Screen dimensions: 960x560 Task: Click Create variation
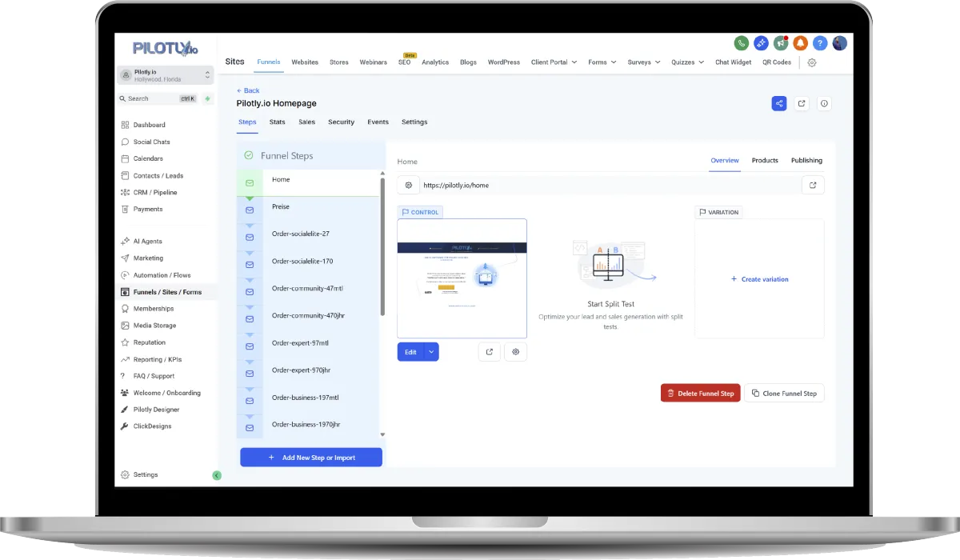point(759,279)
